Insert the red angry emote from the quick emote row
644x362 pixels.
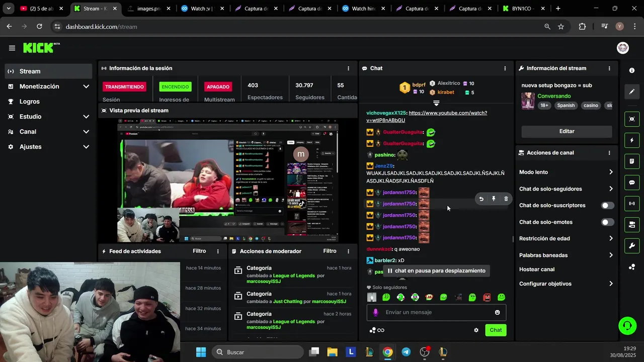pos(487,298)
